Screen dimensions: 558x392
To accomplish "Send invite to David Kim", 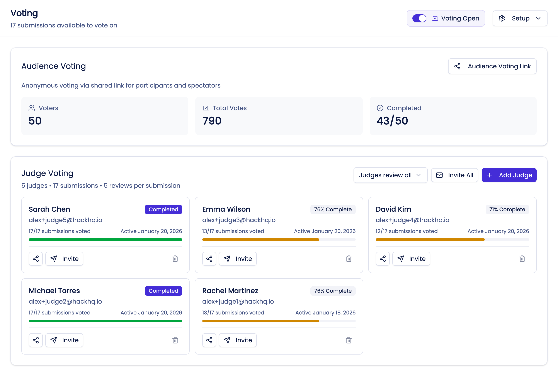I will pyautogui.click(x=411, y=259).
